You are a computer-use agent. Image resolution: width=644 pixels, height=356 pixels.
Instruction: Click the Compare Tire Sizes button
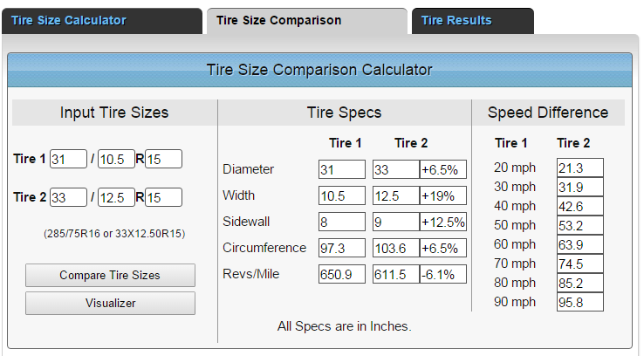(x=110, y=275)
